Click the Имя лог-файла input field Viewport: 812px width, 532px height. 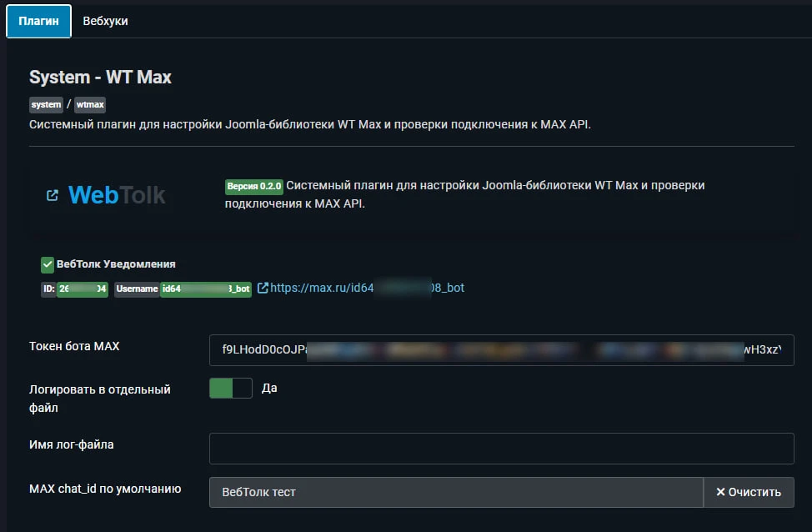click(501, 449)
